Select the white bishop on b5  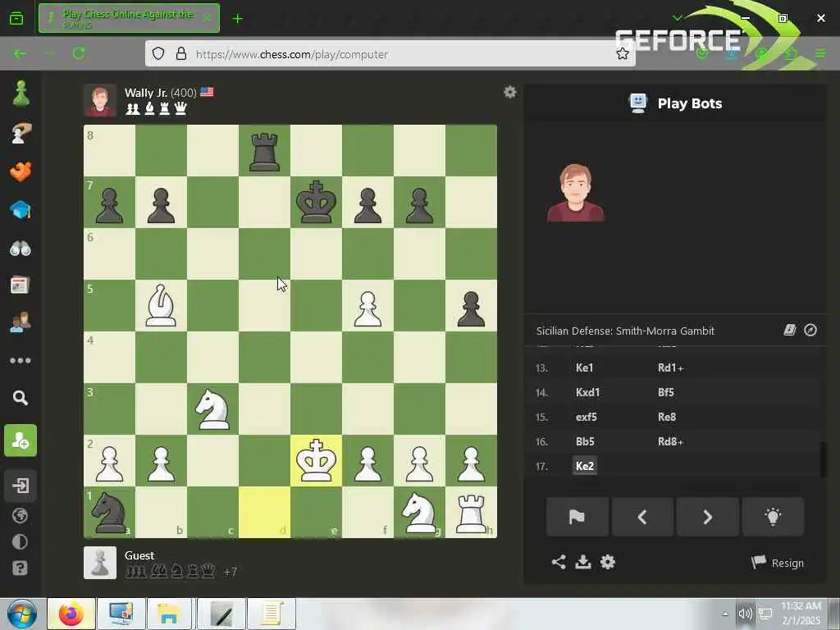click(x=161, y=305)
